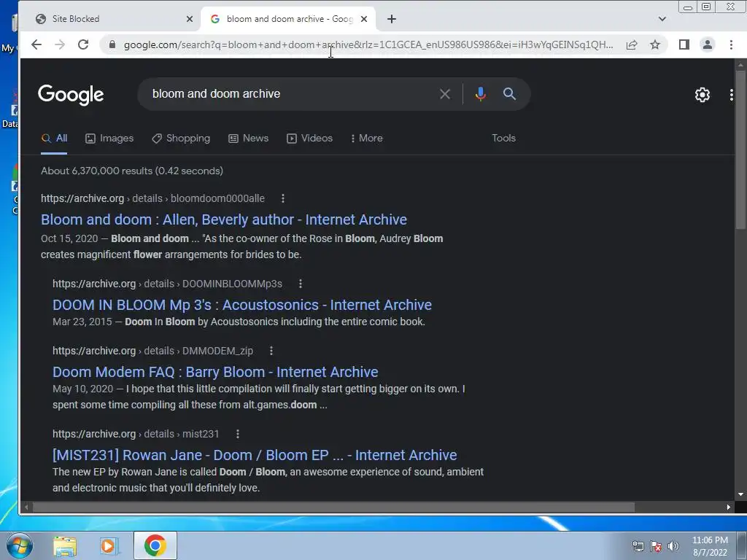Open the Chrome profile avatar
Screen dimensions: 747x560
708,44
